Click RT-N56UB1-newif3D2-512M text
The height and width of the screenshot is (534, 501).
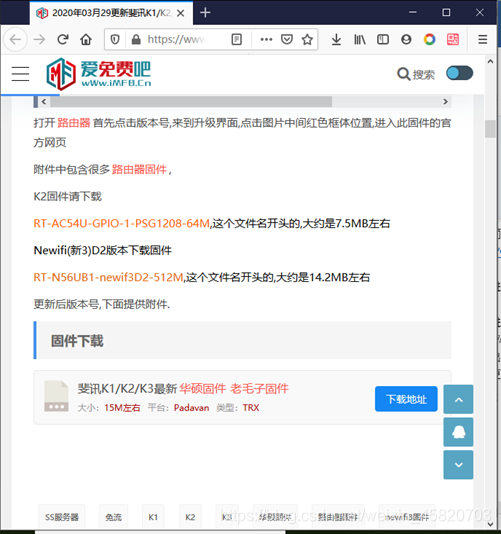(108, 278)
